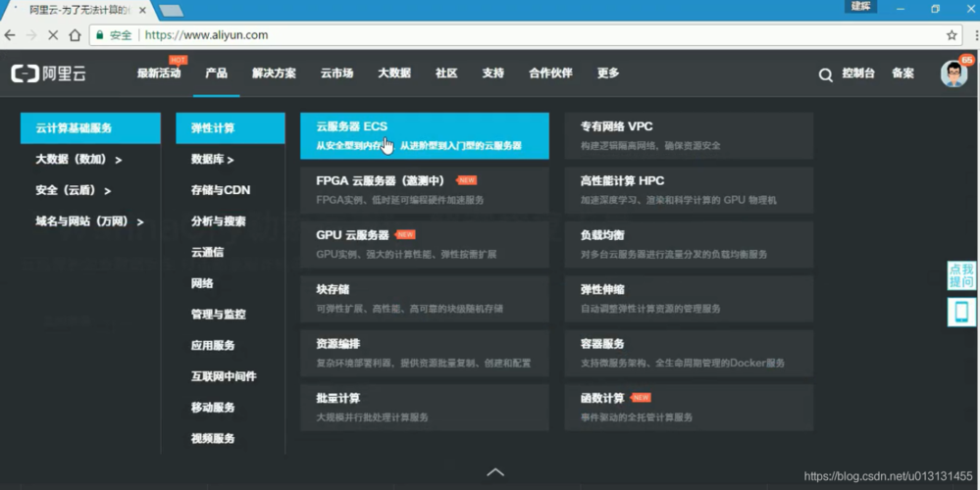Open the 支持 nav item
The width and height of the screenshot is (980, 490).
point(493,73)
